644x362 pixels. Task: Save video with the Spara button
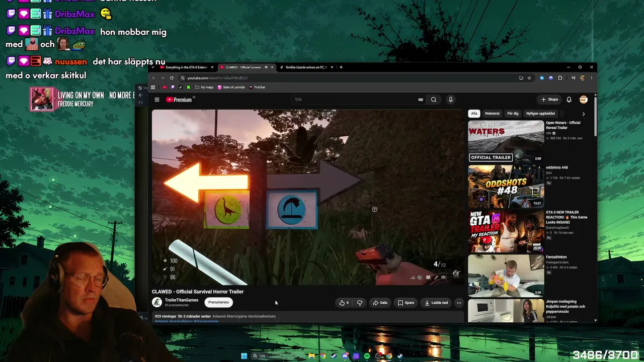[406, 303]
